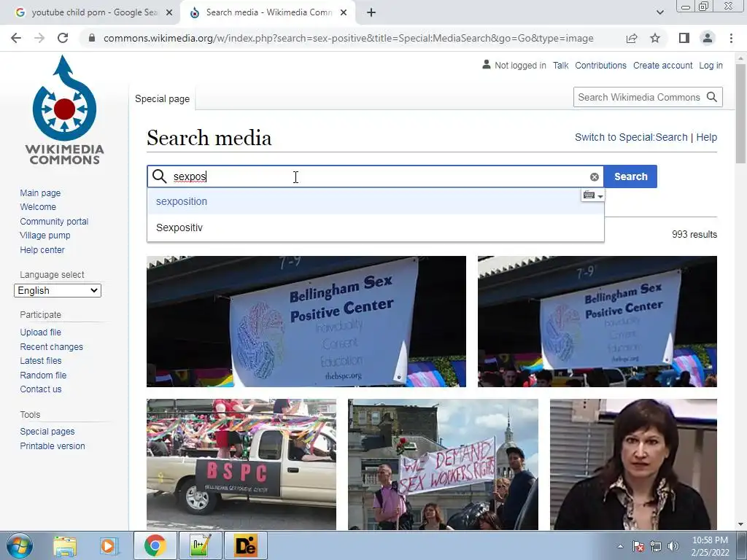Open the keyboard input method selector

click(x=593, y=195)
